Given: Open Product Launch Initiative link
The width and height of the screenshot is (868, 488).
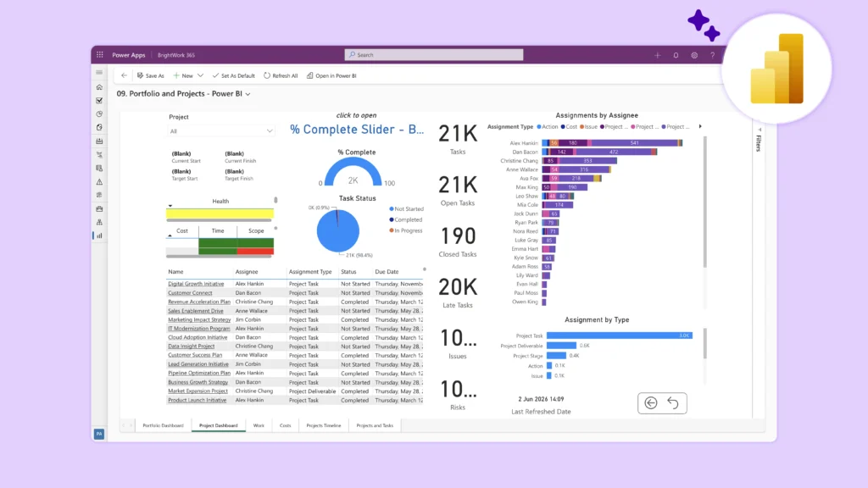Looking at the screenshot, I should point(197,400).
